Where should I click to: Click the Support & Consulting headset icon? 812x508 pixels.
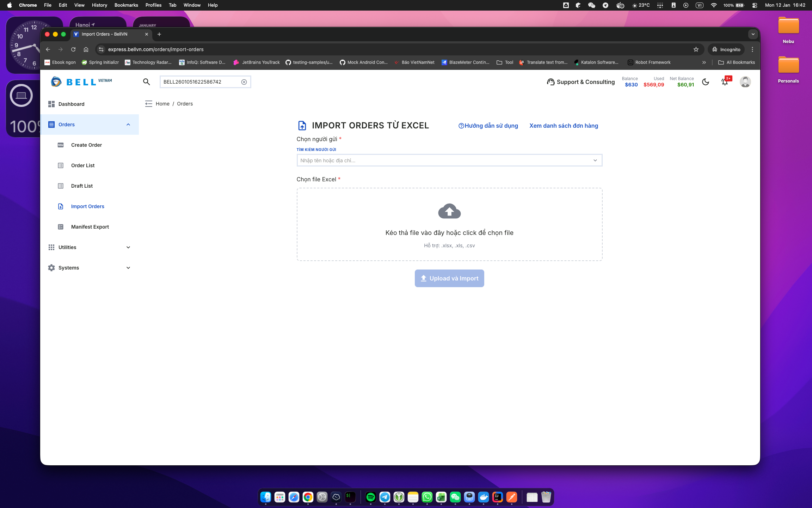(x=550, y=82)
